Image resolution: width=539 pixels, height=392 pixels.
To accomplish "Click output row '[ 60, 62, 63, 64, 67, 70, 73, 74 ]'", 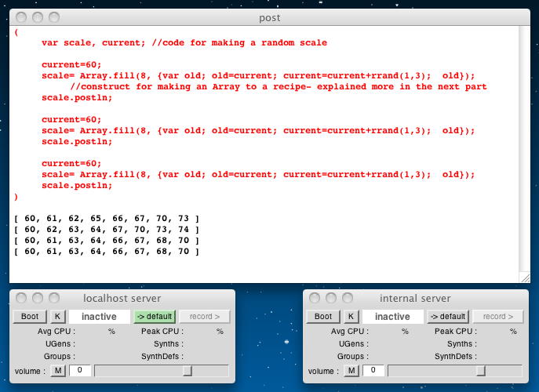I will pyautogui.click(x=107, y=230).
